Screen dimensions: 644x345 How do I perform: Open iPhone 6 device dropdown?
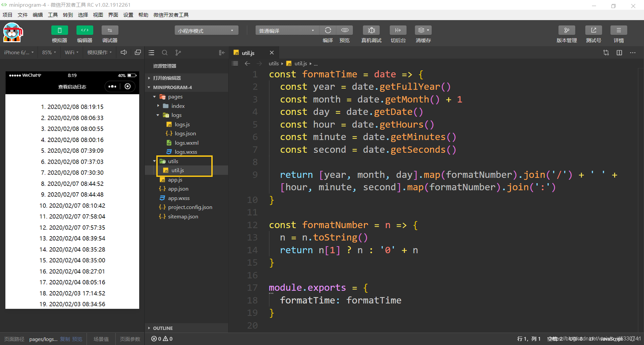coord(19,53)
